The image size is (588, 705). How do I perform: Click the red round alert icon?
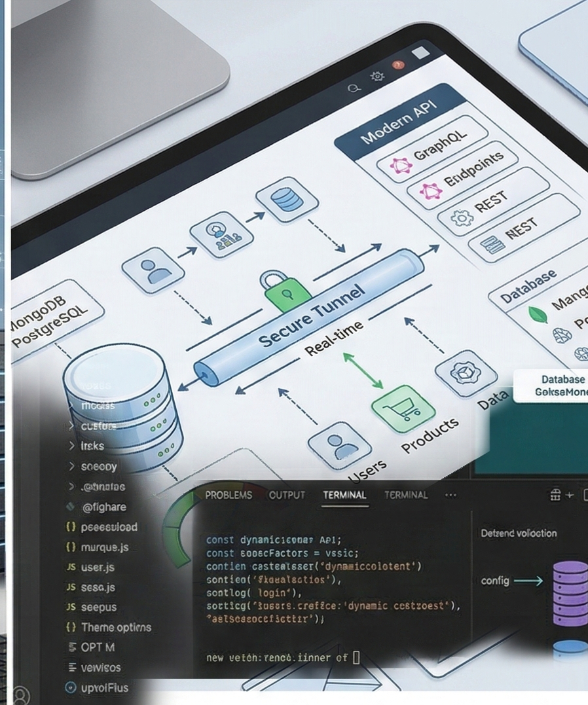coord(398,65)
